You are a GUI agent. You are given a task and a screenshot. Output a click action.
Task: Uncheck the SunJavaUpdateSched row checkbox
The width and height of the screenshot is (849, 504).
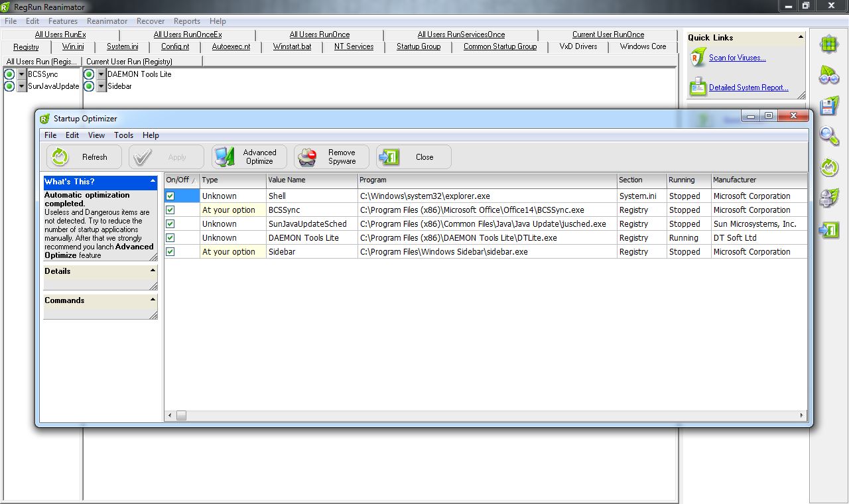tap(170, 224)
